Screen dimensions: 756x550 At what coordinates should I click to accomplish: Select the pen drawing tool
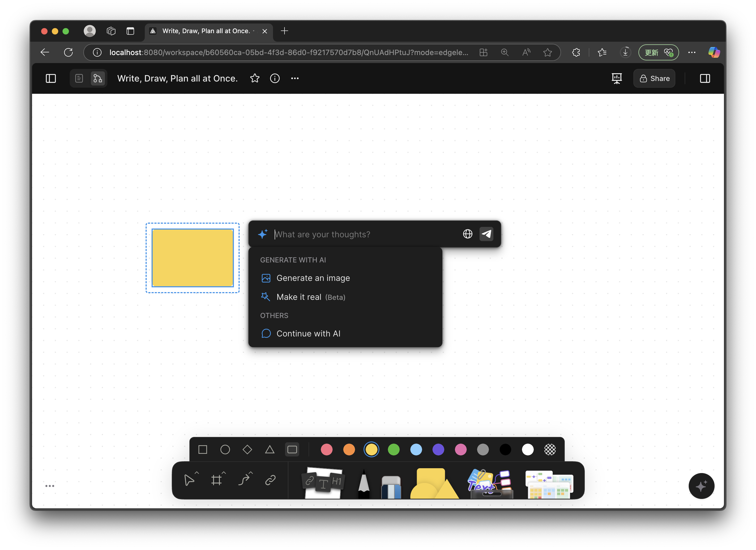[364, 484]
